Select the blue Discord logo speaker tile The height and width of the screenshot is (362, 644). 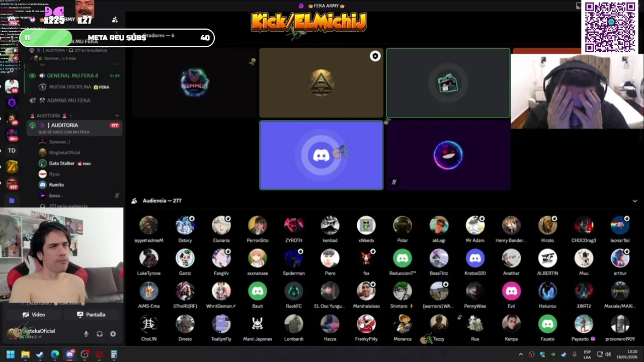321,155
